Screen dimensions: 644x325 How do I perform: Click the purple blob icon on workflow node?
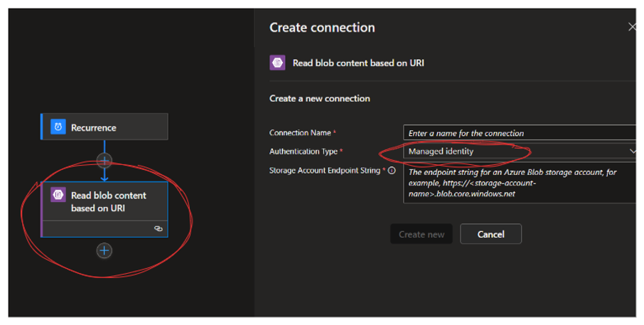pos(58,195)
